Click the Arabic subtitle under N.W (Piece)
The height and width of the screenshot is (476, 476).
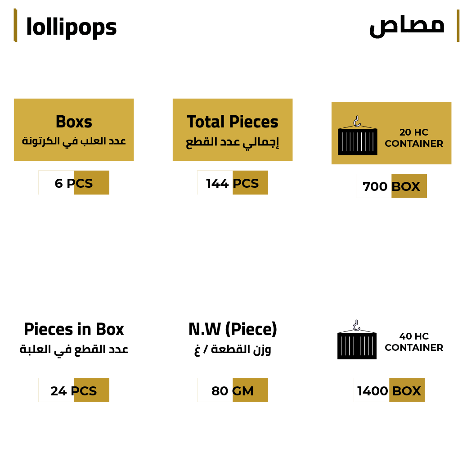pyautogui.click(x=233, y=350)
